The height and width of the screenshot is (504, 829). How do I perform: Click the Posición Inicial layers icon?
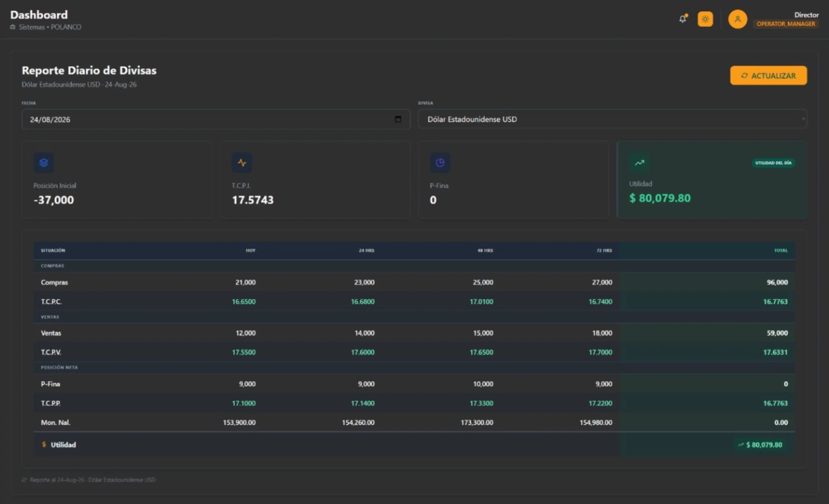(44, 163)
